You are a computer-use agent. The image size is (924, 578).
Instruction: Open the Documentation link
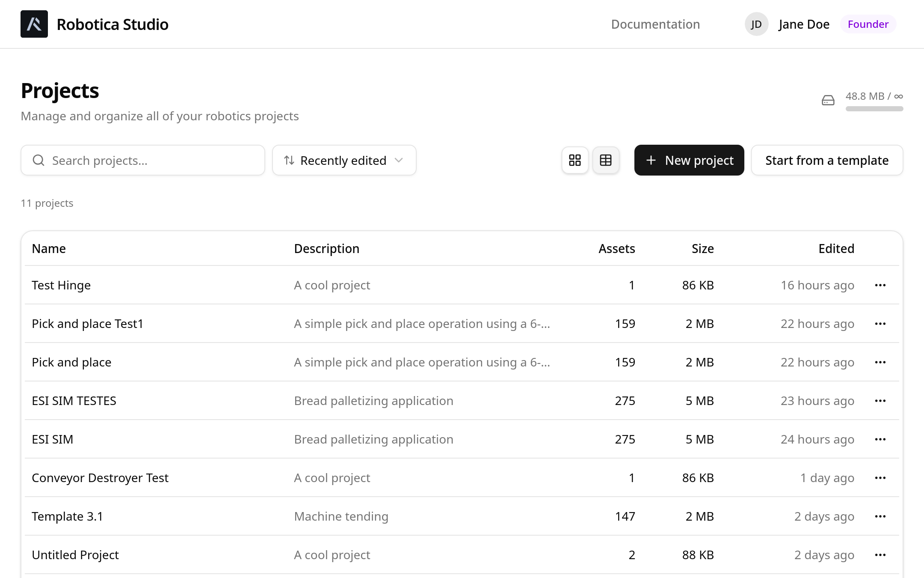655,24
